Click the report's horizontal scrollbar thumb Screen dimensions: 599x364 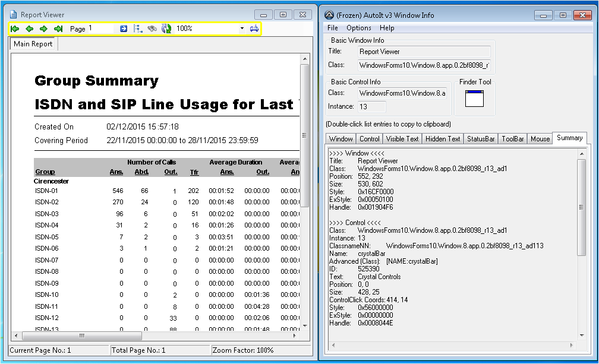[x=81, y=336]
